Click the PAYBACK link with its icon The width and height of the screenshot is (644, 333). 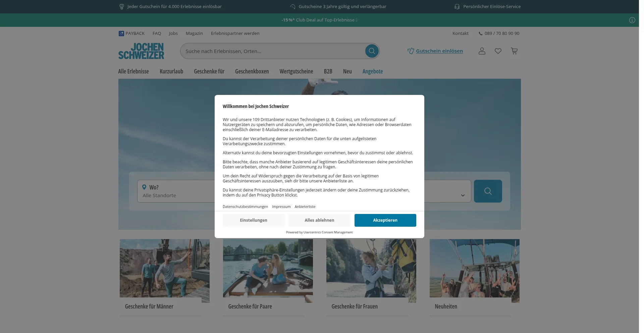pos(131,33)
